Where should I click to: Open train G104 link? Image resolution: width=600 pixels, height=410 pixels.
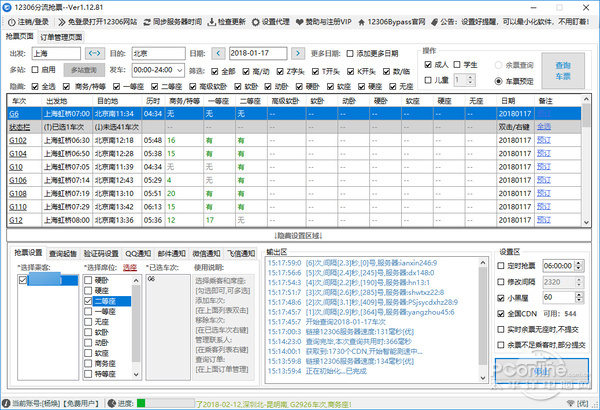pos(18,154)
